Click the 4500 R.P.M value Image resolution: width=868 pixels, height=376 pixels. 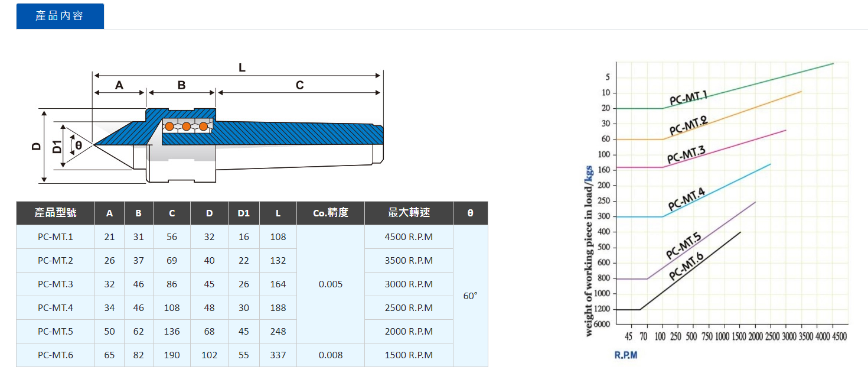(408, 236)
